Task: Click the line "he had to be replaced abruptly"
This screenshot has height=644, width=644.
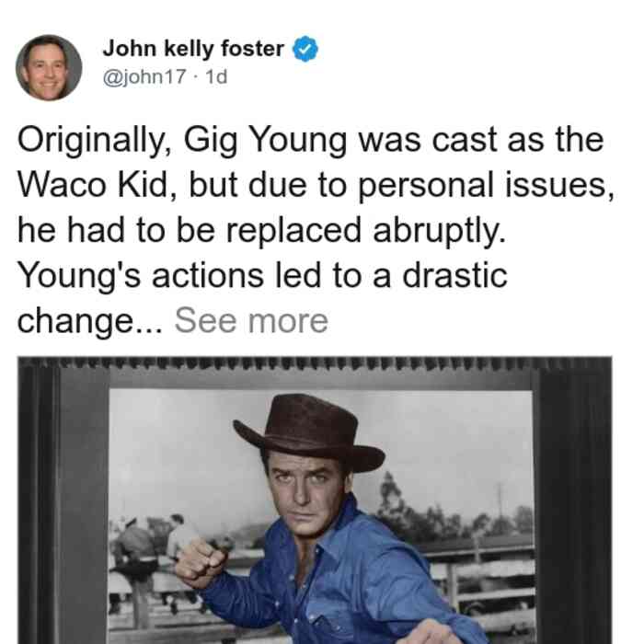Action: point(261,230)
